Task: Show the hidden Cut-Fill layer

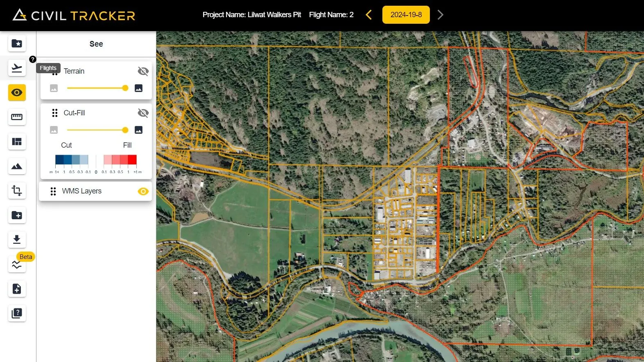Action: (143, 113)
